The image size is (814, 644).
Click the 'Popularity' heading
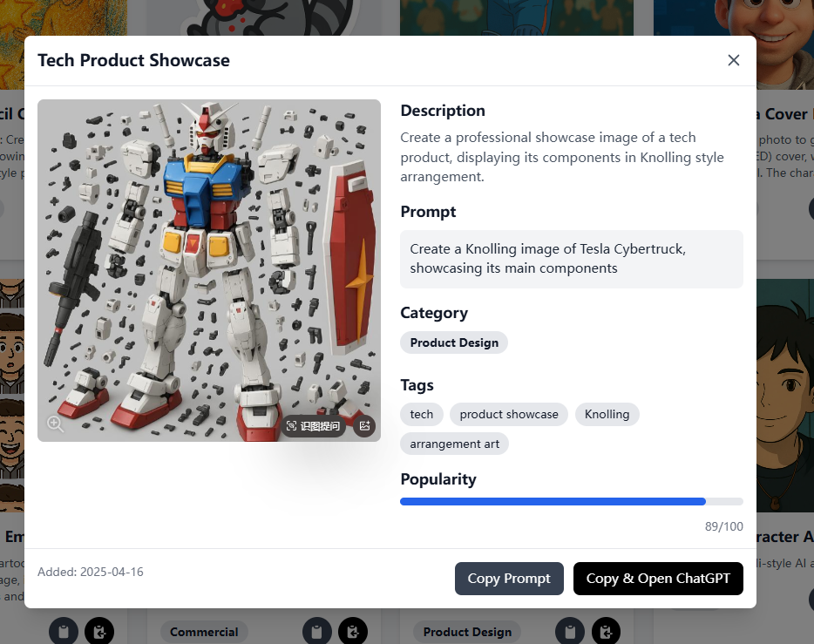pos(438,479)
